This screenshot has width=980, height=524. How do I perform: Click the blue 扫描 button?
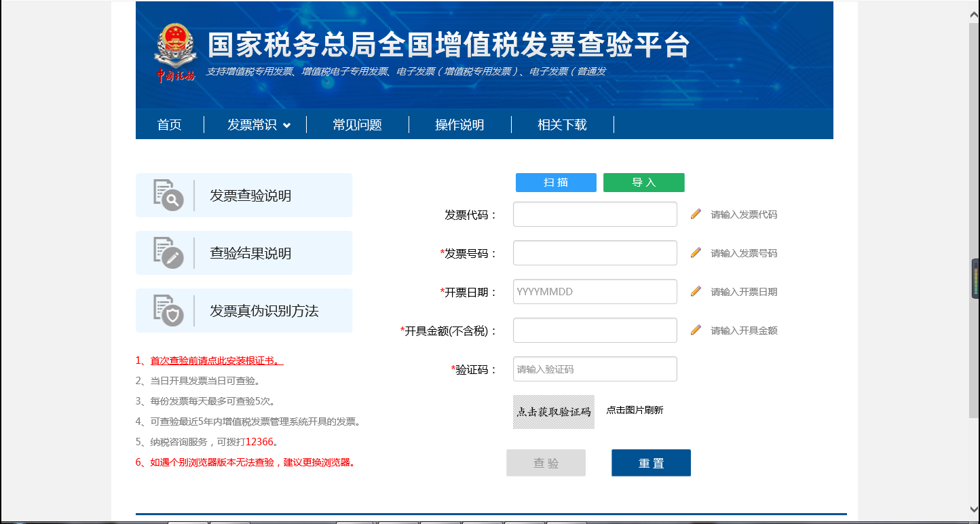click(x=556, y=183)
